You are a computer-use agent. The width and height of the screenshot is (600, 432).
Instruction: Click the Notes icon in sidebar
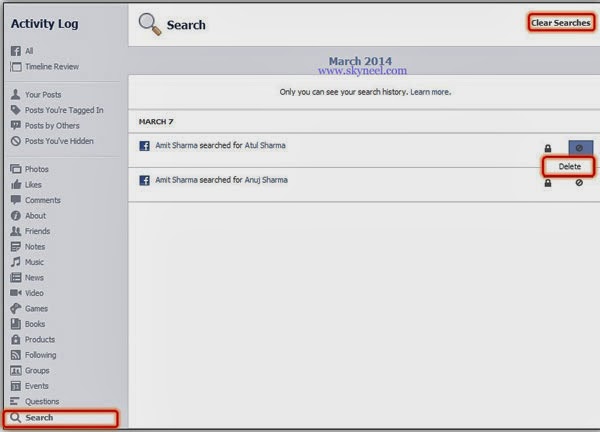16,246
